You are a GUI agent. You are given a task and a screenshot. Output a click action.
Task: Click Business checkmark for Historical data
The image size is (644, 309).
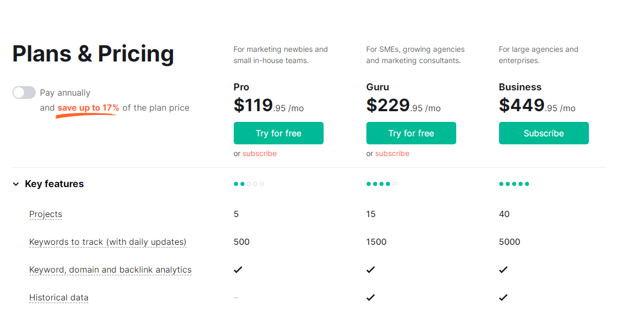pyautogui.click(x=503, y=298)
